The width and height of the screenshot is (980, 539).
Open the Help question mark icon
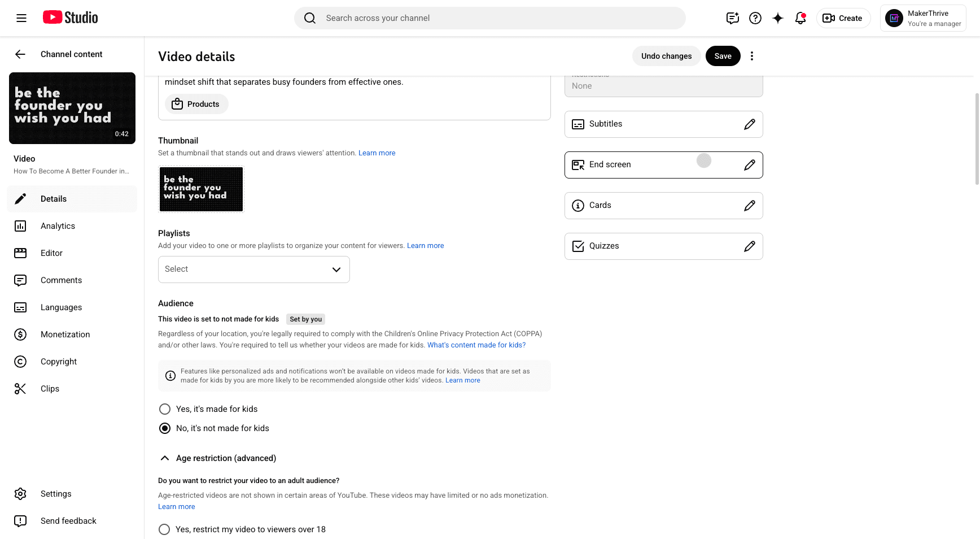click(755, 18)
